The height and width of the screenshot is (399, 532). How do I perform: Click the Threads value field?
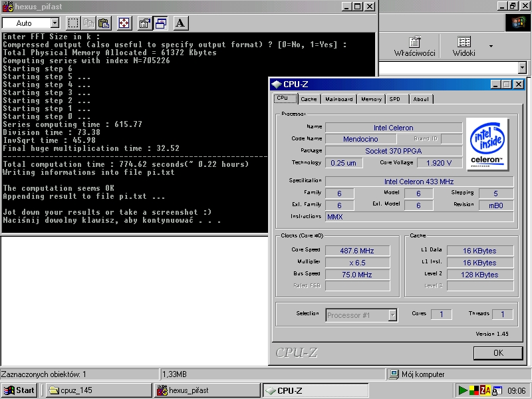pos(503,315)
